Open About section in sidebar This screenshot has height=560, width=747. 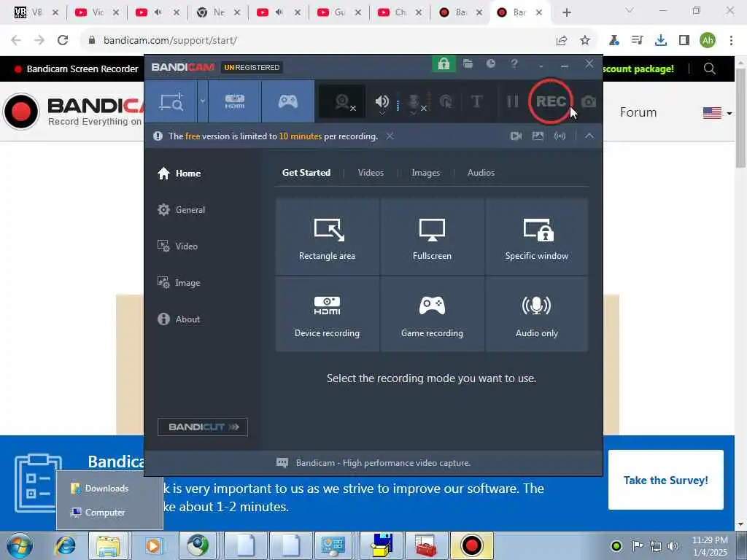[179, 319]
